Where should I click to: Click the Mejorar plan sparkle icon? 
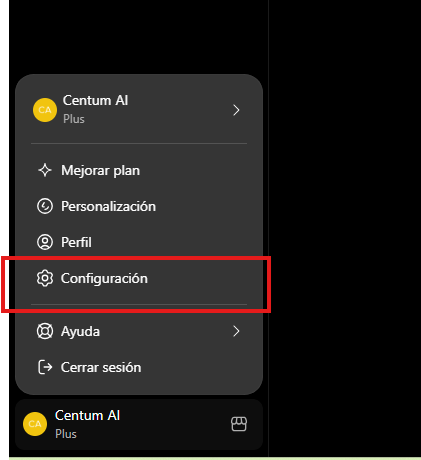(x=45, y=170)
